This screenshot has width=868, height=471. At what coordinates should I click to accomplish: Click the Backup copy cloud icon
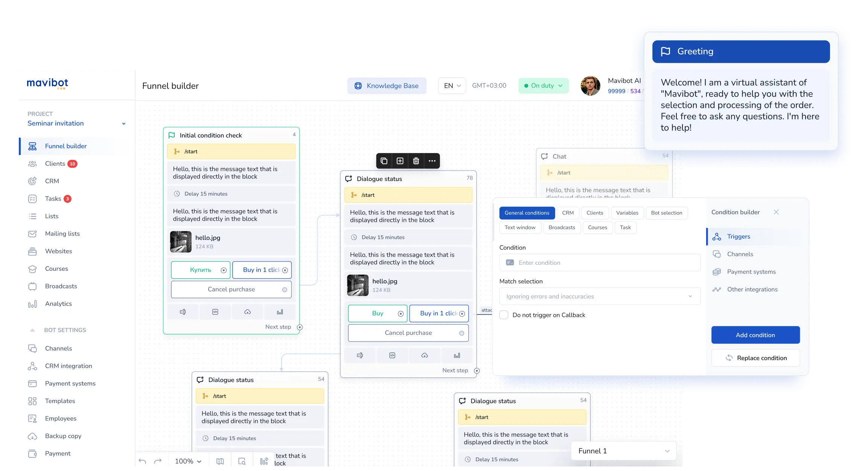point(32,436)
